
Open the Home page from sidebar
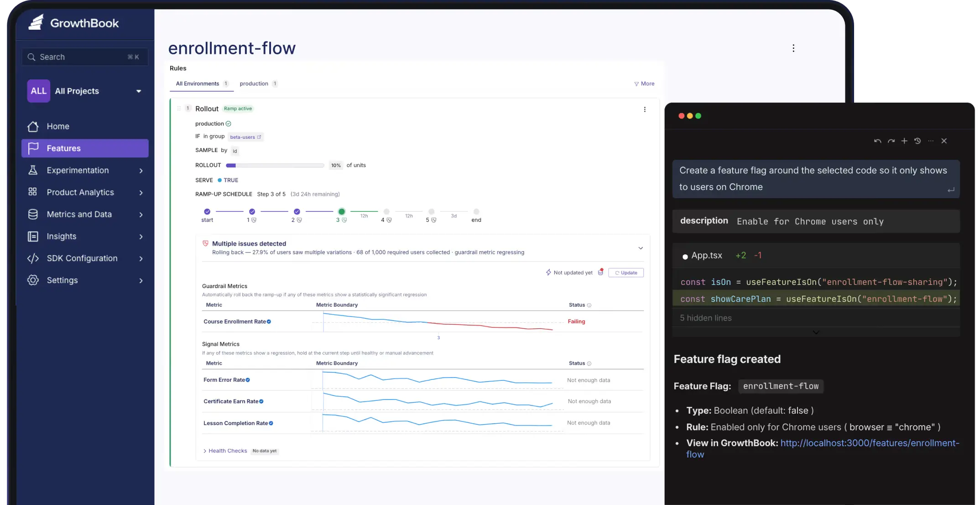pyautogui.click(x=58, y=126)
